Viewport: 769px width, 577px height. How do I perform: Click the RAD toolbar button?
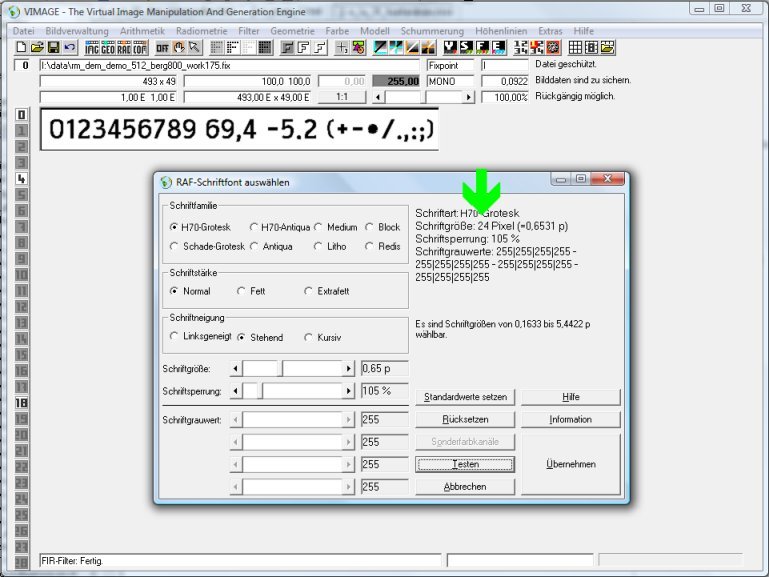point(125,47)
